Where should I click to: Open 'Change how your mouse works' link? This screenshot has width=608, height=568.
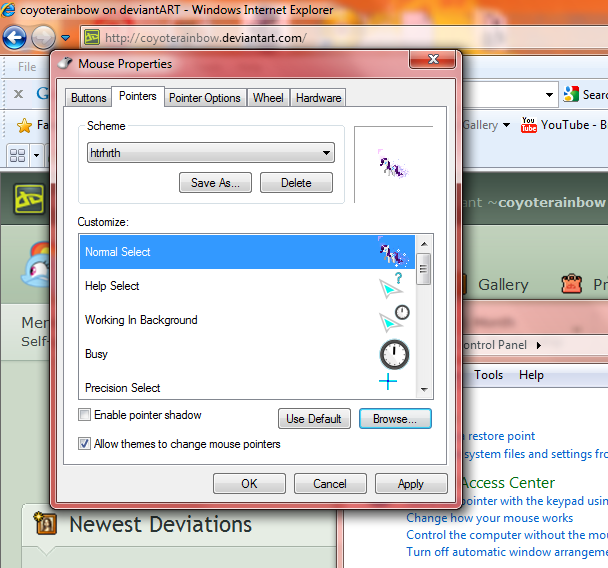(x=489, y=518)
